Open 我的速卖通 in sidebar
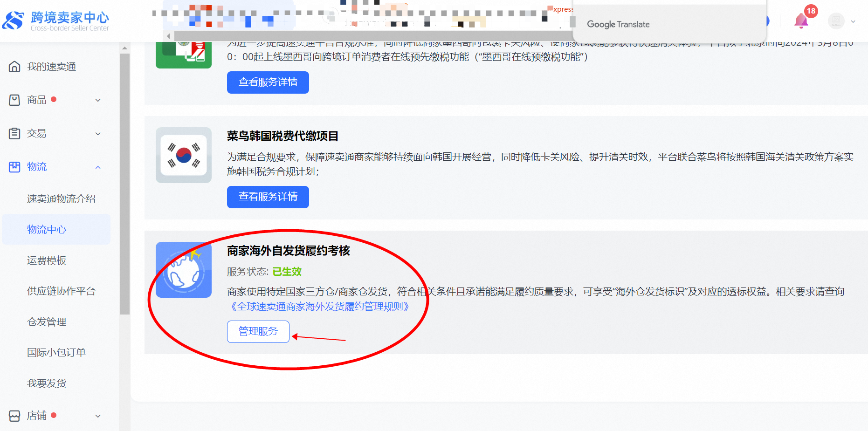This screenshot has width=868, height=431. (51, 67)
